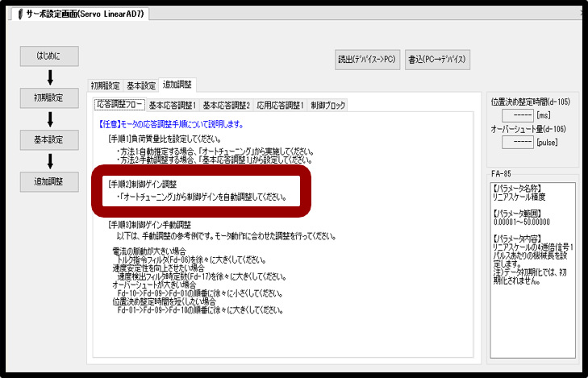Screen dimensions: 588x378
Task: Open the 応答調整フロー sub-tab
Action: coord(119,105)
